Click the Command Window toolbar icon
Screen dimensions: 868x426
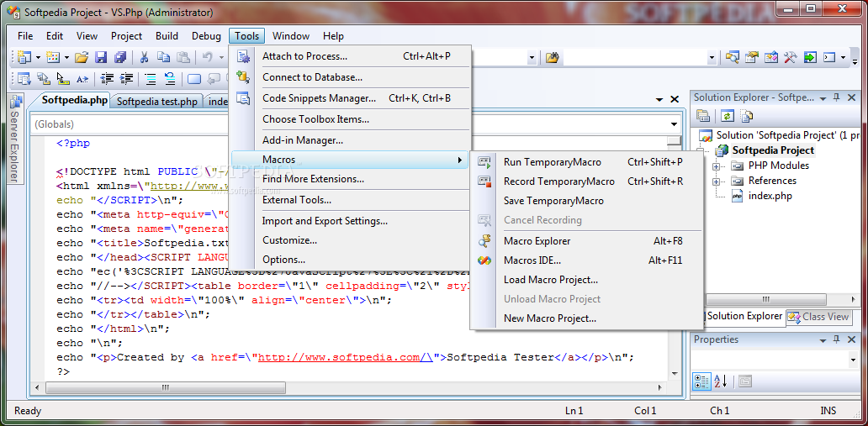tap(828, 57)
